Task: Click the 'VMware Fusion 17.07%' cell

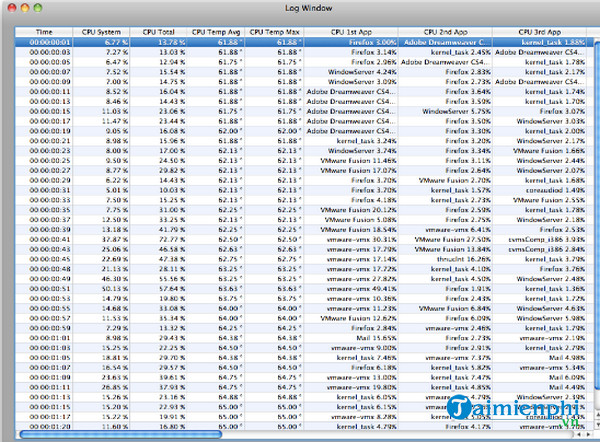Action: coord(358,170)
